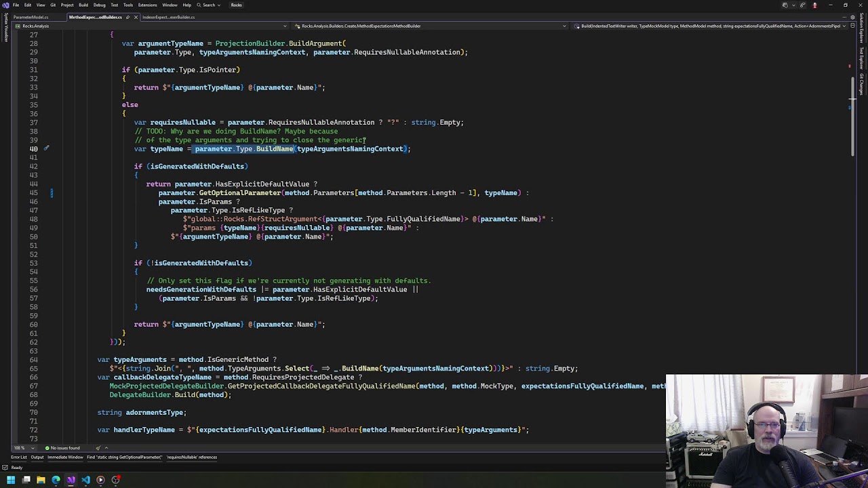Open the taskbar app with red badge
The width and height of the screenshot is (868, 488).
[115, 480]
